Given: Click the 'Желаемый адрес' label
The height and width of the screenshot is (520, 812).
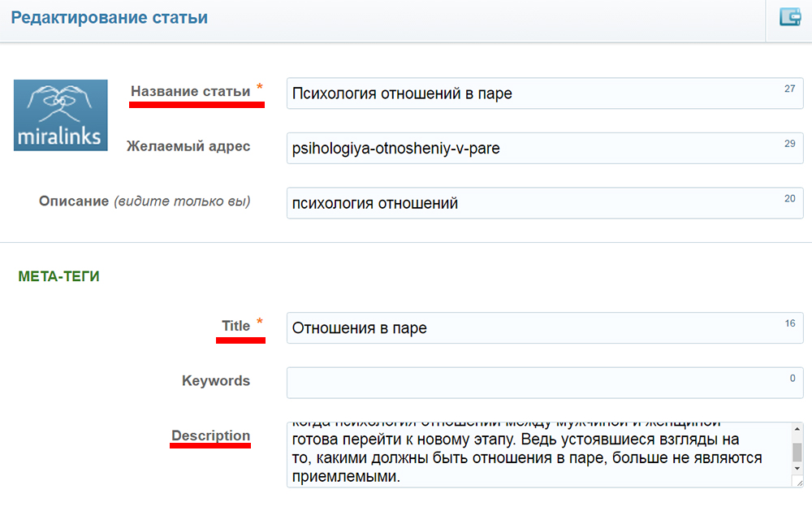Looking at the screenshot, I should pyautogui.click(x=188, y=146).
